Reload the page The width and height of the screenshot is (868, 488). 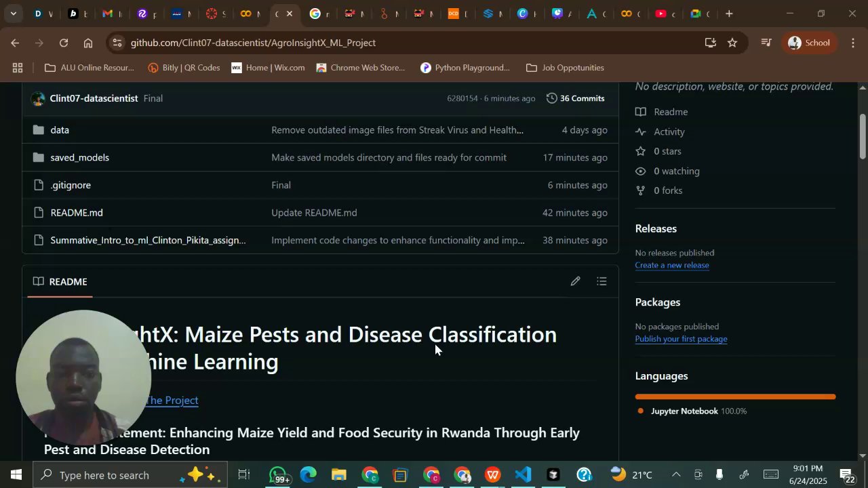(x=64, y=43)
